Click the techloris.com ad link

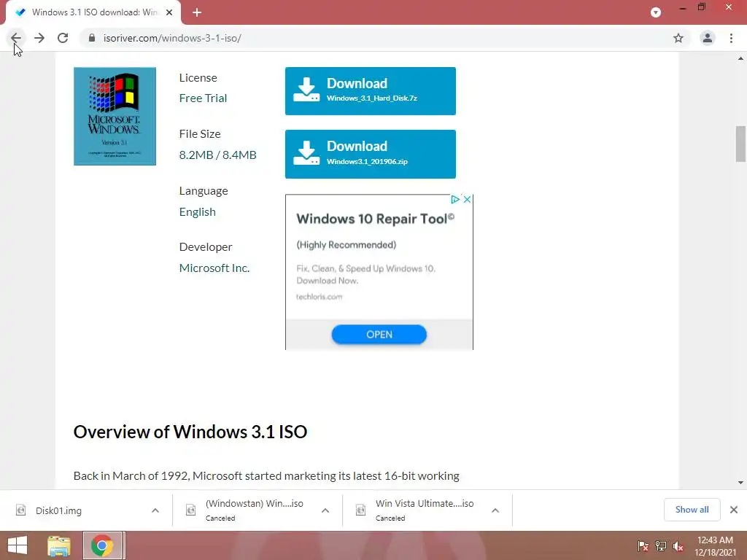[320, 297]
